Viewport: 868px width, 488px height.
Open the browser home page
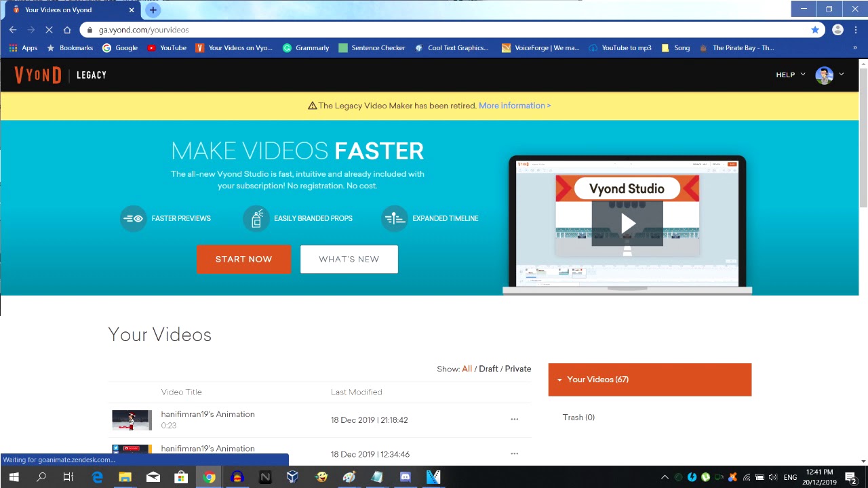66,30
